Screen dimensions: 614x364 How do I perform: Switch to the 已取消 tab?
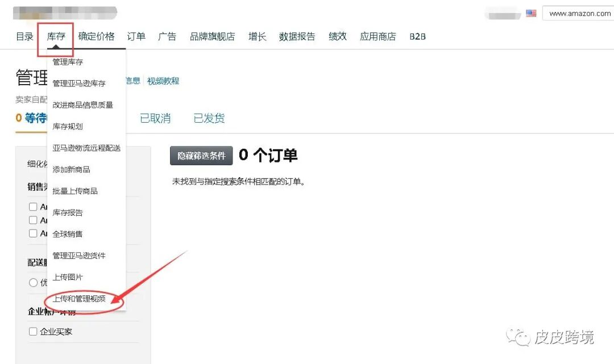156,118
